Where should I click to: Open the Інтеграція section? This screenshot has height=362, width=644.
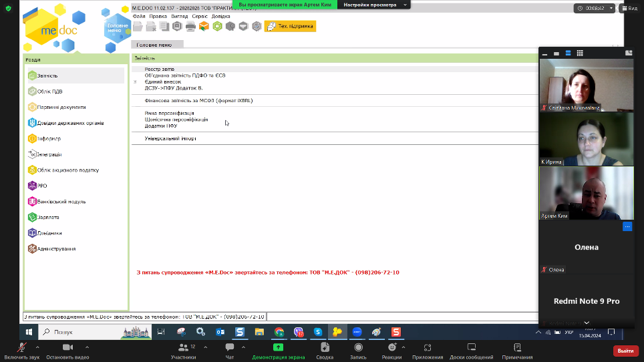click(45, 154)
